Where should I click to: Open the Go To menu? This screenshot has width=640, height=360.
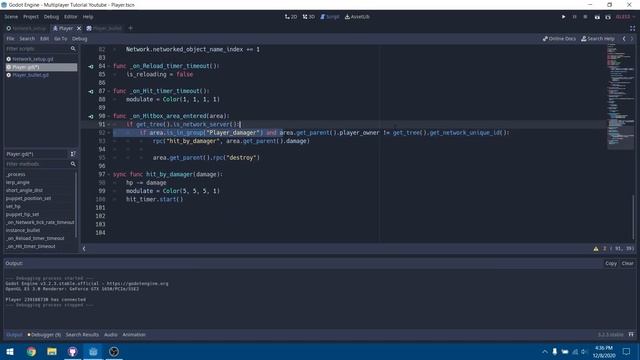[x=60, y=39]
